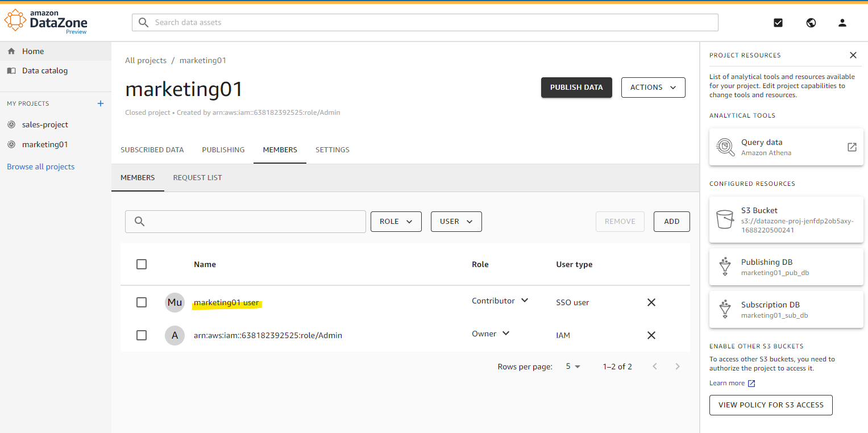Select the MEMBERS sub-tab
The width and height of the screenshot is (868, 433).
point(138,178)
